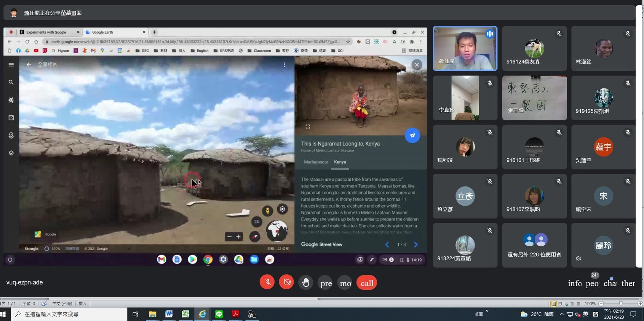Go to next story slide arrow
The height and width of the screenshot is (321, 644).
[415, 244]
